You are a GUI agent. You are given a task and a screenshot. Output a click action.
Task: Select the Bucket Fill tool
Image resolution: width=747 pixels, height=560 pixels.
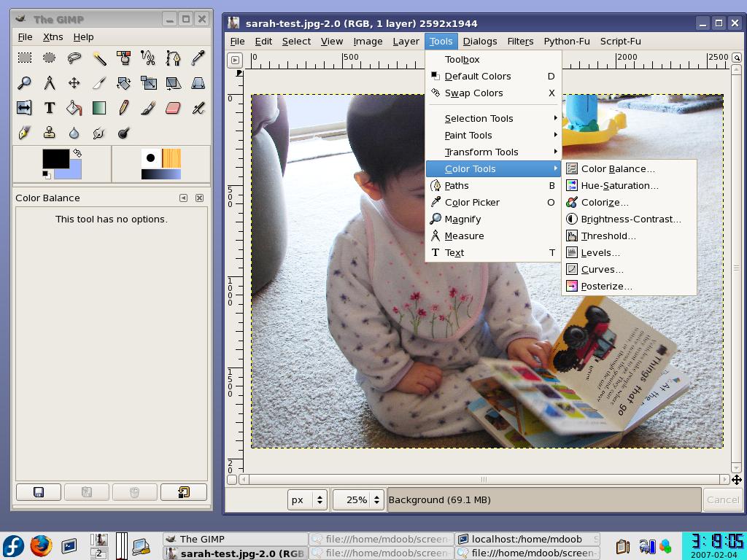coord(74,108)
